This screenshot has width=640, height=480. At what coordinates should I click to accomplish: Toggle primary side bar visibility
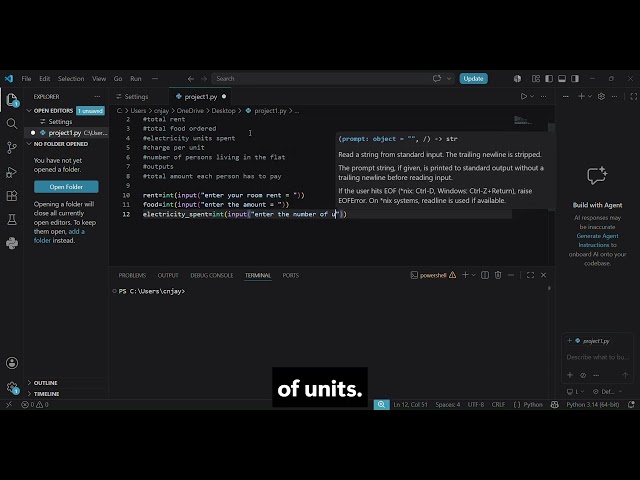click(x=549, y=78)
